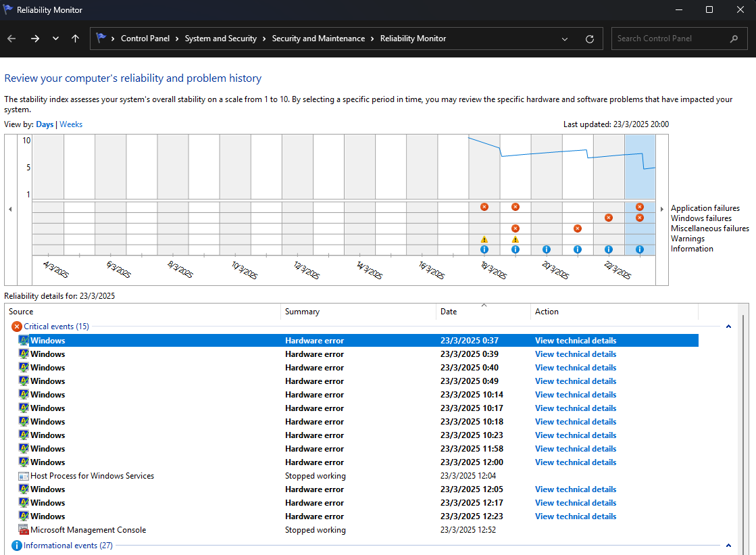Select the Information icon for 21/3/2025

(578, 249)
